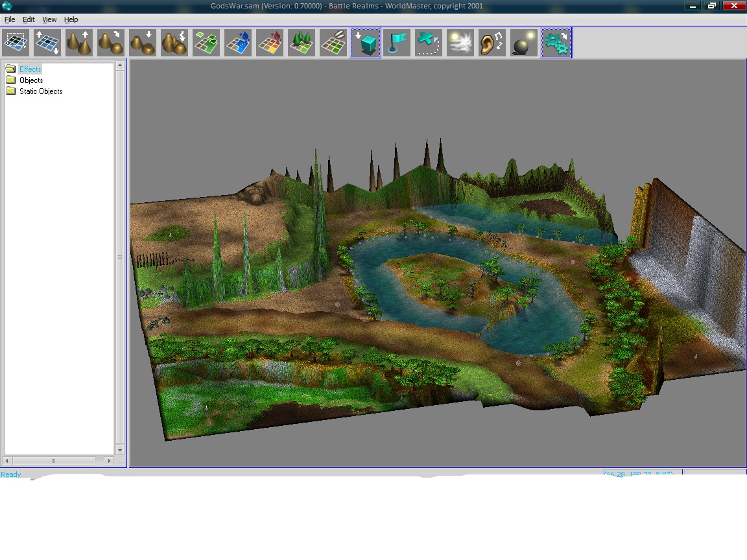Click the horizontal scrollbar thumb

53,461
